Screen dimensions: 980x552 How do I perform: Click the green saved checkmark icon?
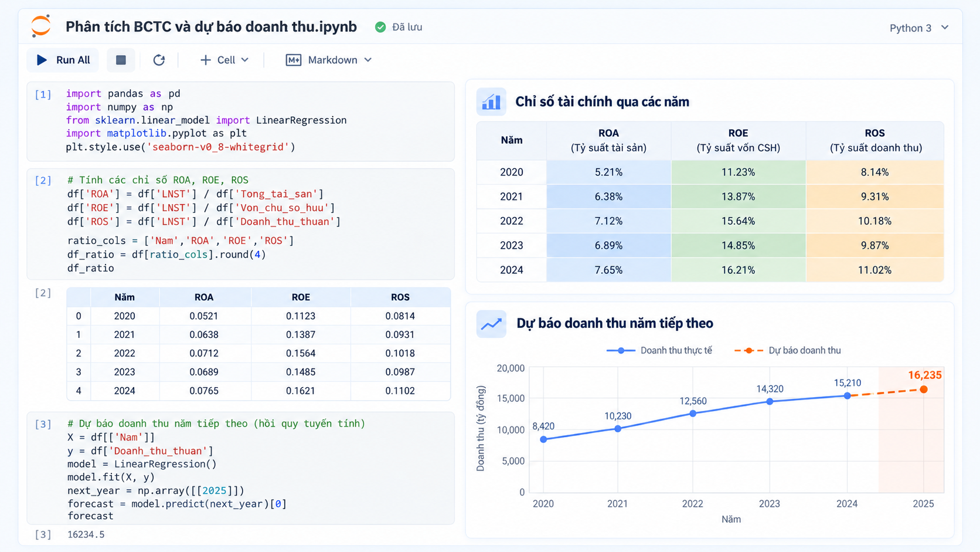tap(380, 27)
